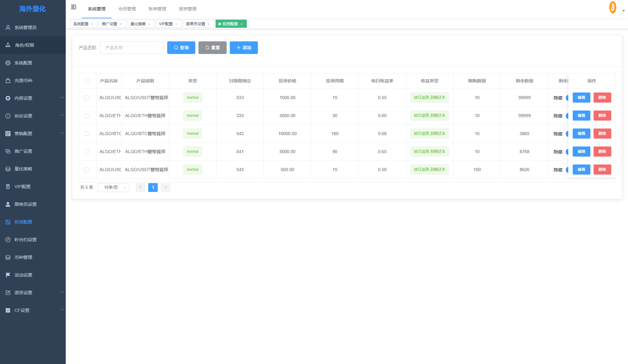Check the select-all header checkbox

88,81
